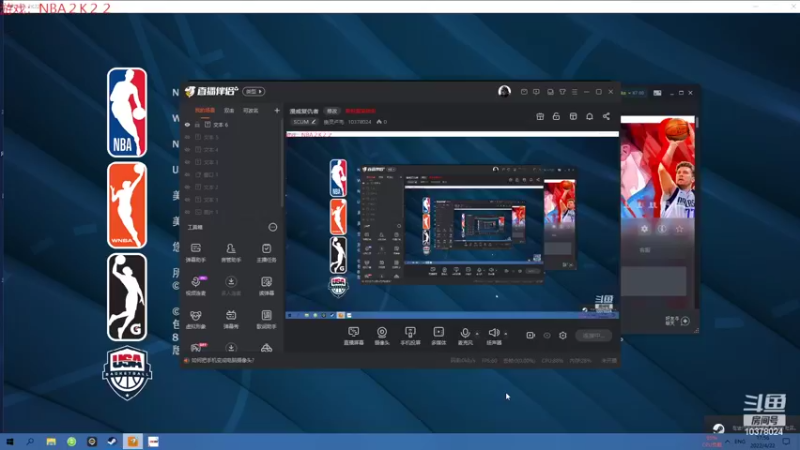
Task: Toggle visibility of 文本 5 layer
Action: 187,137
